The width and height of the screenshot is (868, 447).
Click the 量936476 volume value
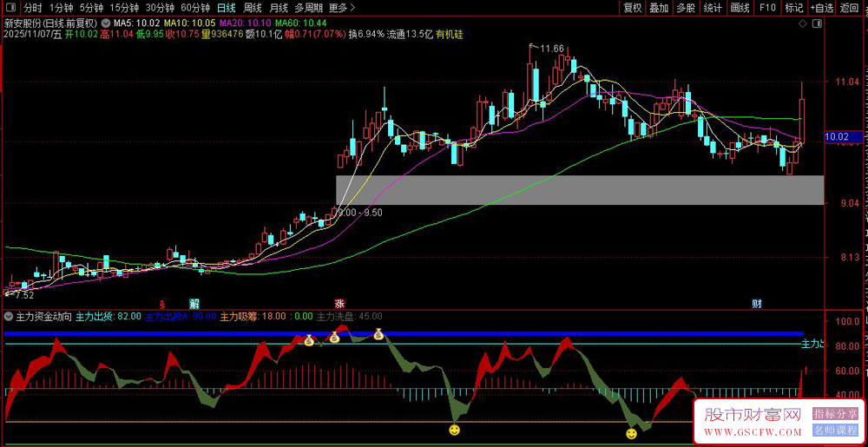click(222, 34)
